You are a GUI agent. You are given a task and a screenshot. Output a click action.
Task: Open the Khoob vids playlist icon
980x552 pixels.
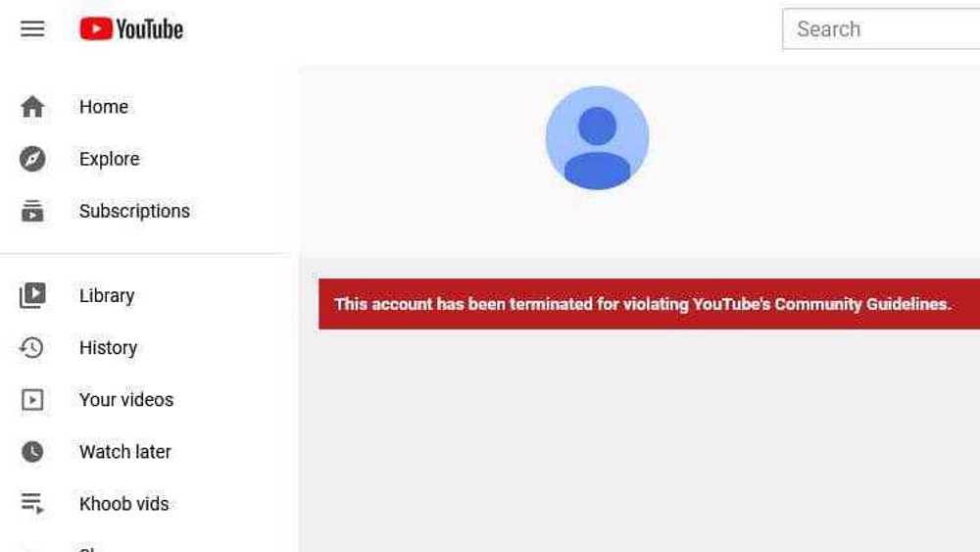32,503
